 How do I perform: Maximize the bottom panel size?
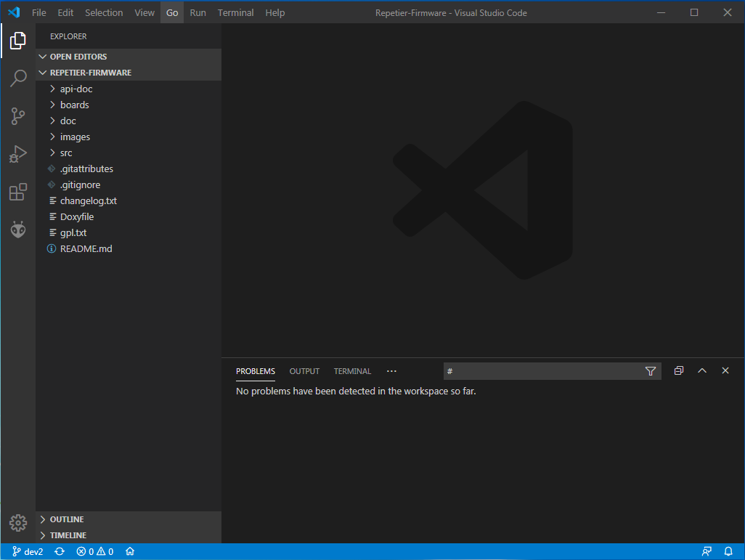click(701, 371)
